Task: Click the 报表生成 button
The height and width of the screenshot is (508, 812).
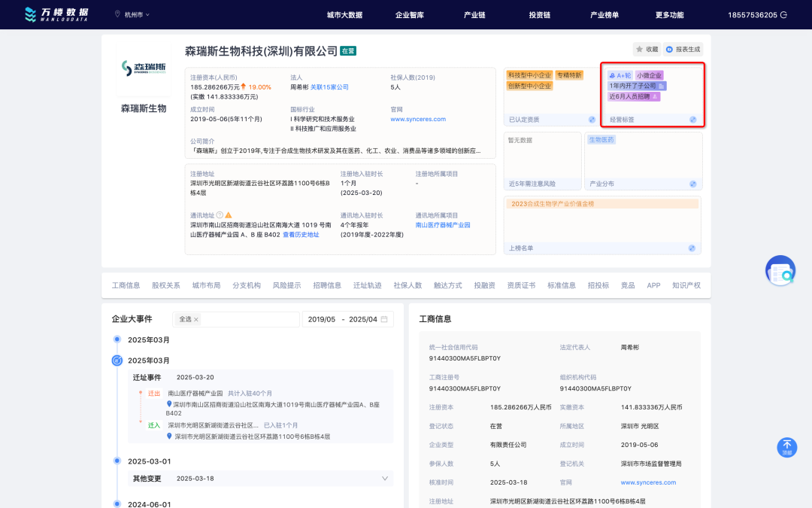Action: [x=683, y=48]
